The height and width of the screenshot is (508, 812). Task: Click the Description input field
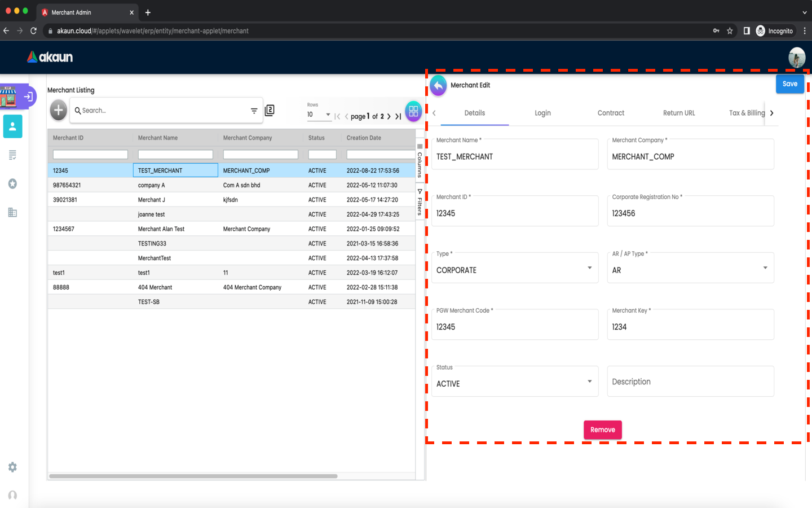click(x=690, y=382)
